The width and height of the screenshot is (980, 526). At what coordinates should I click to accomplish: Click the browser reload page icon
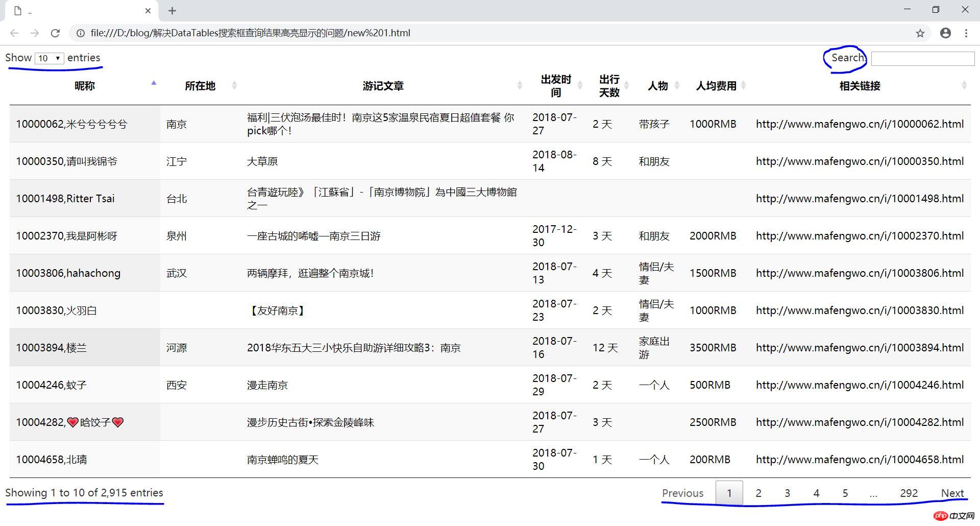pyautogui.click(x=55, y=33)
